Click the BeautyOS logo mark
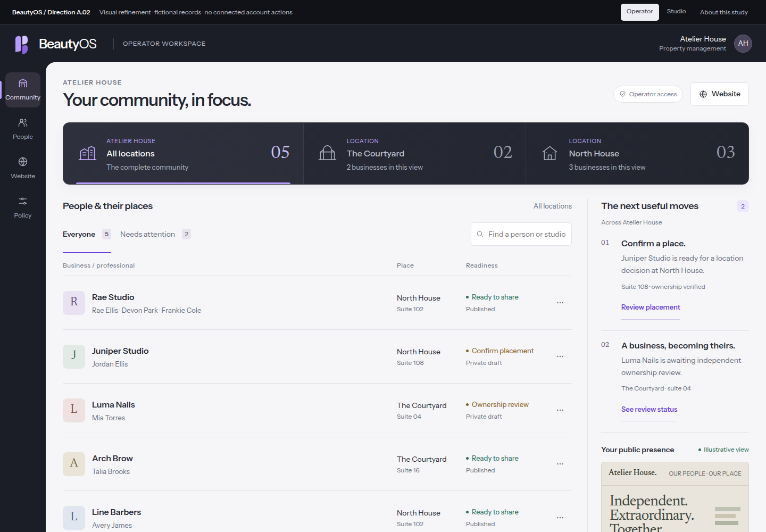This screenshot has width=766, height=532. (21, 44)
